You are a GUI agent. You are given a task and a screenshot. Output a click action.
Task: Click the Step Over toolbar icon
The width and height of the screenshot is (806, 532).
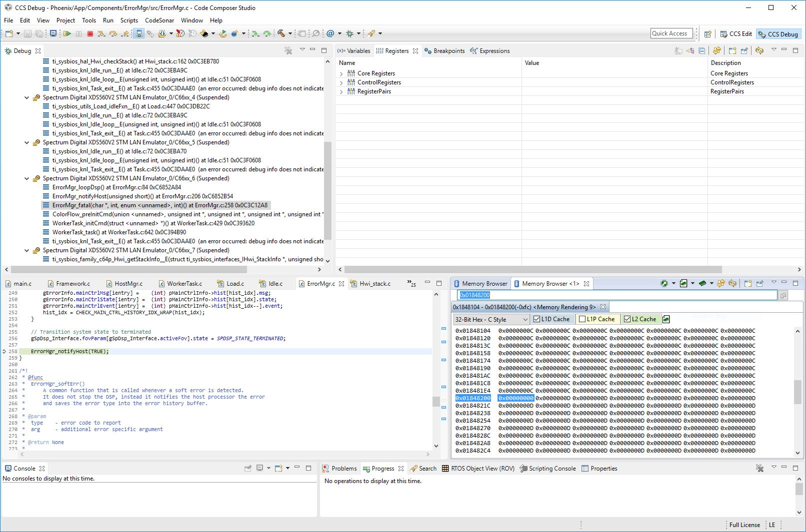tap(113, 34)
